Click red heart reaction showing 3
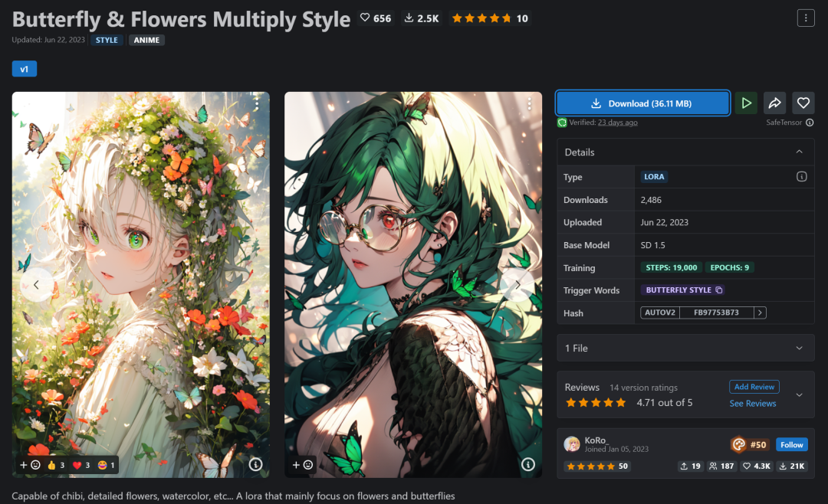The image size is (828, 504). point(80,465)
